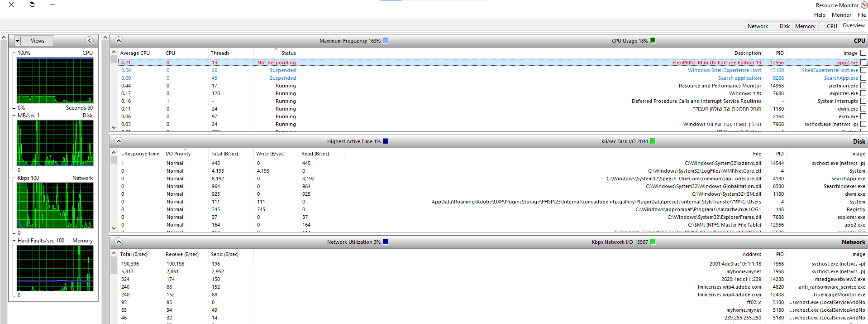Switch to the Network tab
Viewport: 868px width, 324px height.
[758, 26]
